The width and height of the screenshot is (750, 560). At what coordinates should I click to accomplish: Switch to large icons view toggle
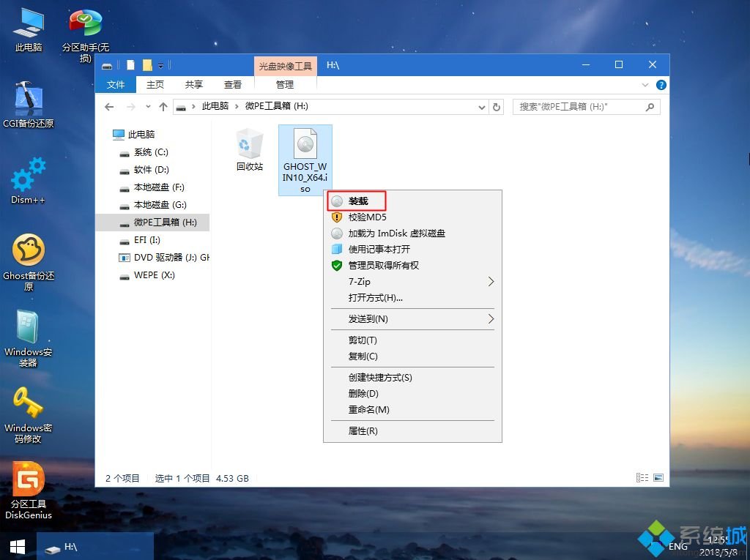(x=658, y=478)
